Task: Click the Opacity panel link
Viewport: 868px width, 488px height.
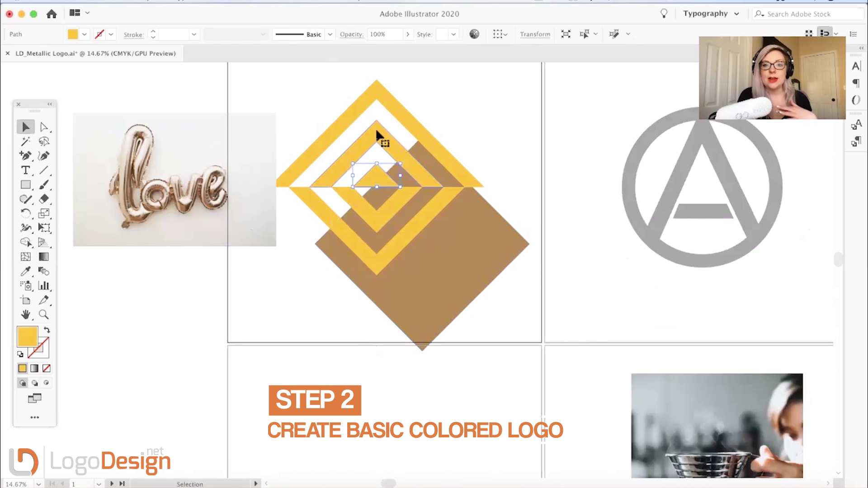Action: (x=352, y=34)
